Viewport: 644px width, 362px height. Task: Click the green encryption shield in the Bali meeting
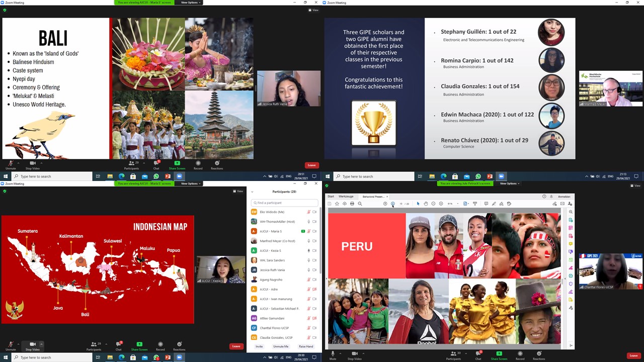[5, 10]
